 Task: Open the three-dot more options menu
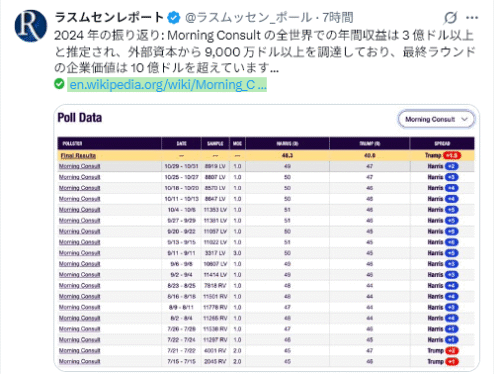pos(472,17)
